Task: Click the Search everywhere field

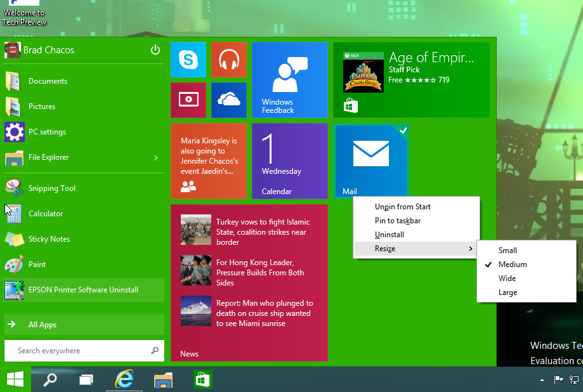Action: (79, 351)
